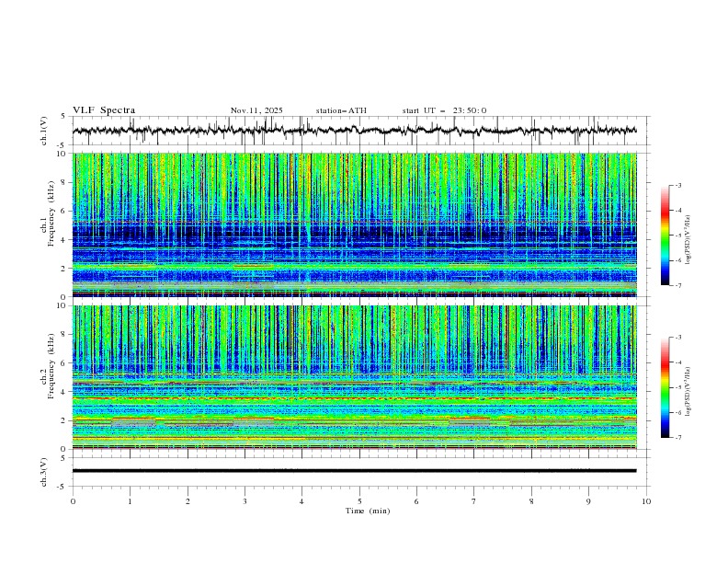Click the ch.1 "Frequency (kHz)" axis label
The image size is (728, 563).
tap(51, 213)
